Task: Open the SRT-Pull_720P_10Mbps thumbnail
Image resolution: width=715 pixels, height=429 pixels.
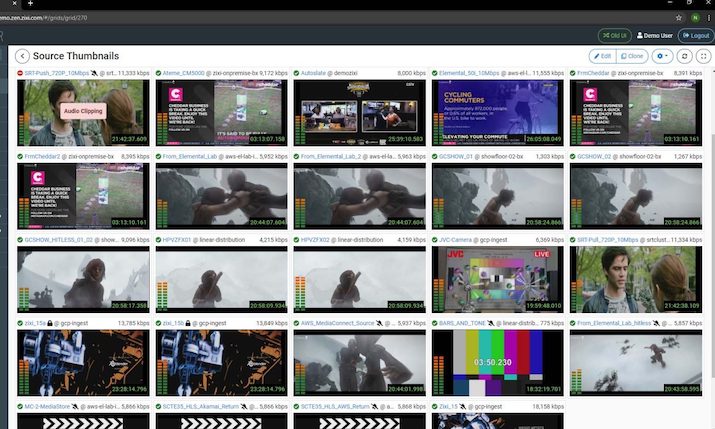Action: [636, 279]
